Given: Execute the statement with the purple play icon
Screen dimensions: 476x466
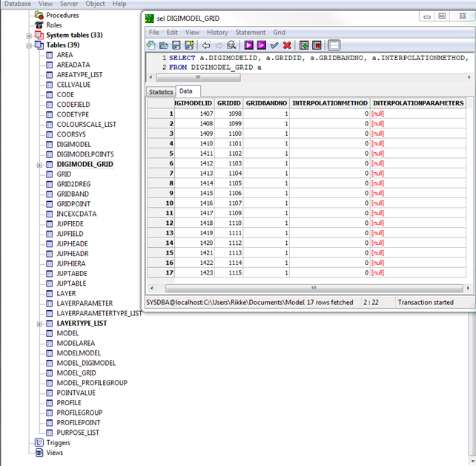Looking at the screenshot, I should pyautogui.click(x=248, y=45).
